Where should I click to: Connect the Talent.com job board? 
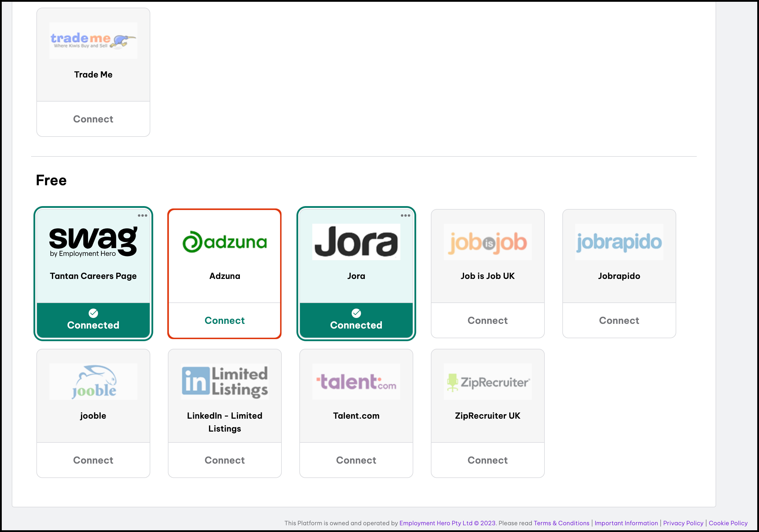pos(356,460)
